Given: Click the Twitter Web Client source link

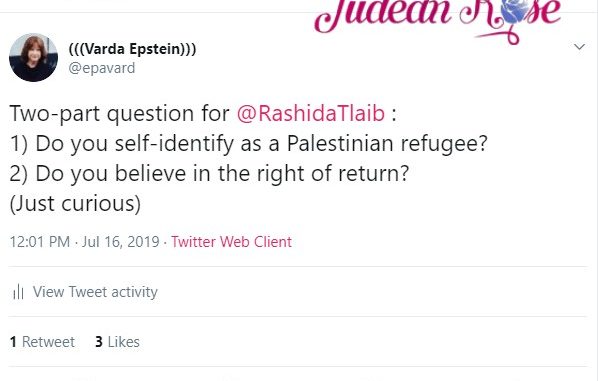Looking at the screenshot, I should click(x=231, y=242).
